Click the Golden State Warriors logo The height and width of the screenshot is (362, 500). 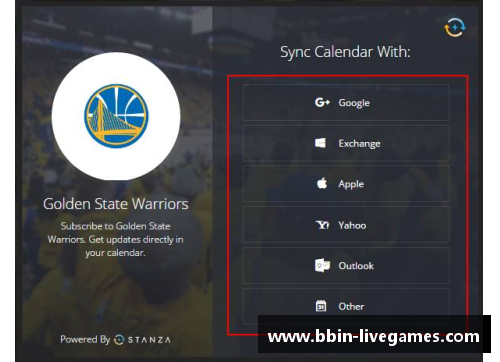tap(116, 116)
